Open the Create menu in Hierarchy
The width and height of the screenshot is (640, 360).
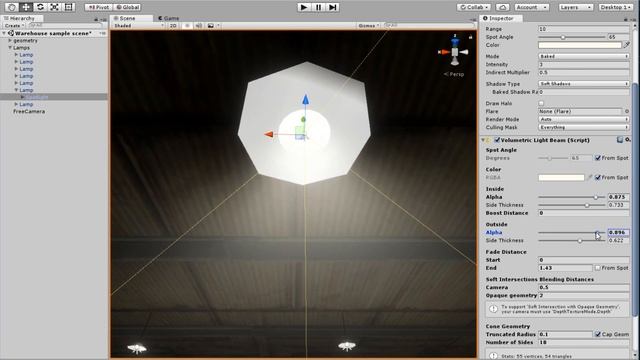pyautogui.click(x=14, y=25)
